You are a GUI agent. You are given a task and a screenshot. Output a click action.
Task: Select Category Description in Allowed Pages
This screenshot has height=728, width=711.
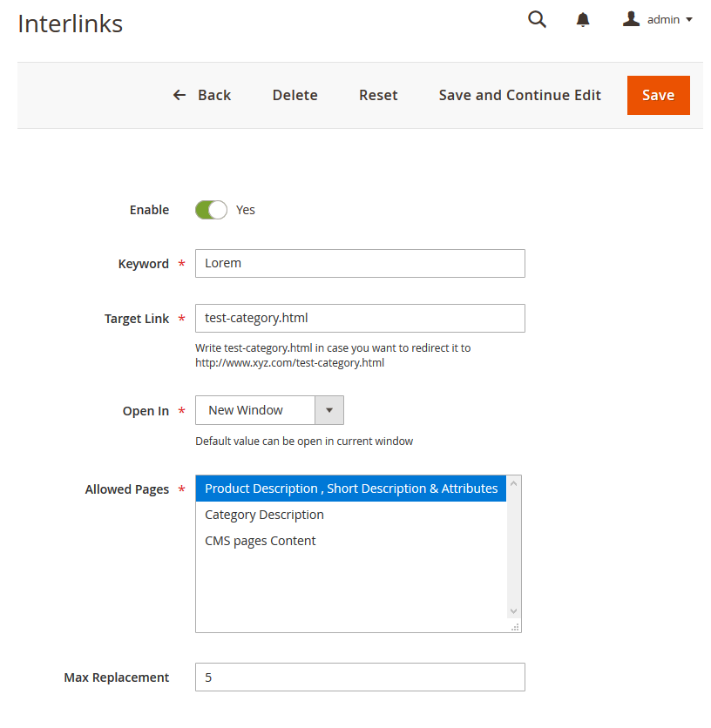pyautogui.click(x=264, y=515)
